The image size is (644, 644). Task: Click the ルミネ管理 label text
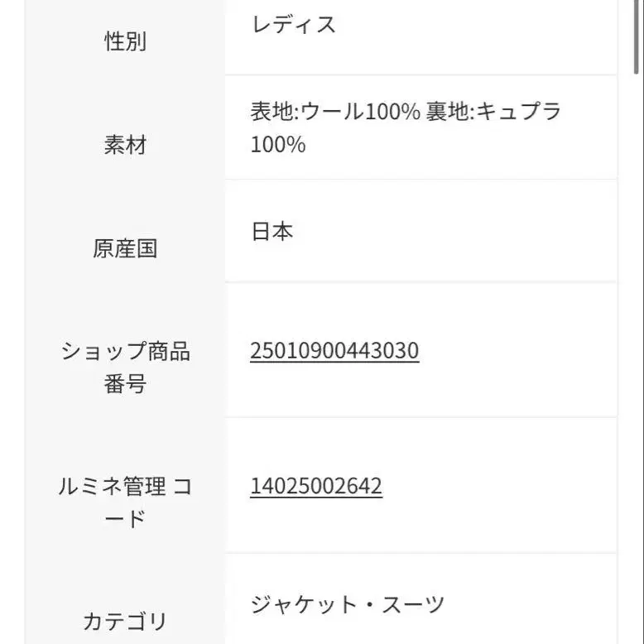pyautogui.click(x=112, y=487)
